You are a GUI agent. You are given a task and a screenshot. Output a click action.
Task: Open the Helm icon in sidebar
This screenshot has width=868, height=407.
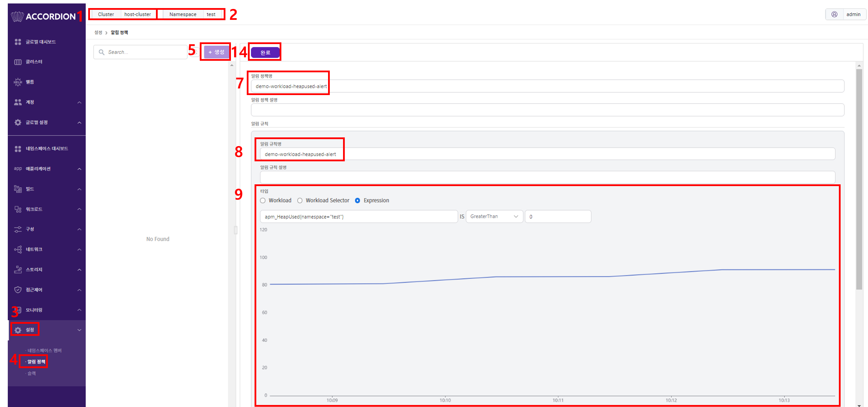coord(18,82)
